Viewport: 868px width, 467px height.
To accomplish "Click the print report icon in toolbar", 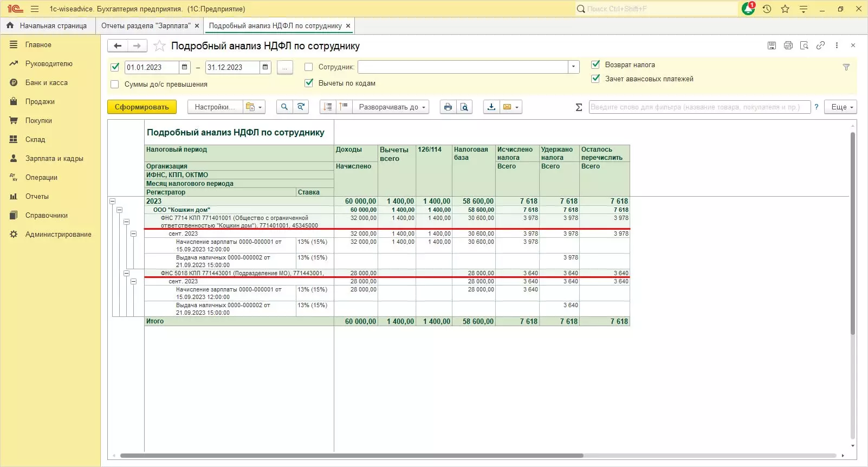I will click(x=448, y=107).
